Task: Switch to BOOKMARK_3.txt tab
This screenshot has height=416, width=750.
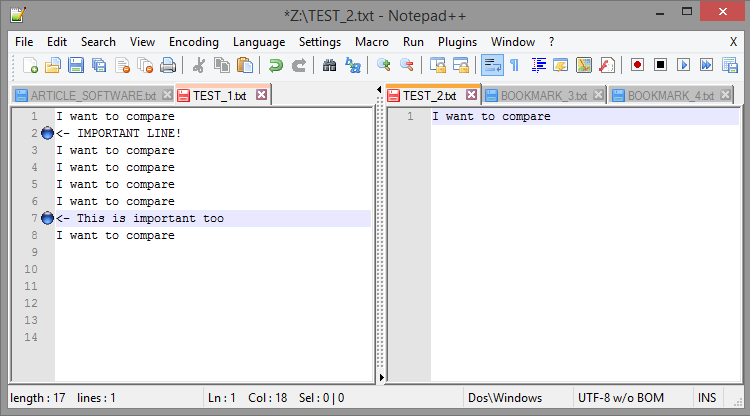Action: [544, 96]
